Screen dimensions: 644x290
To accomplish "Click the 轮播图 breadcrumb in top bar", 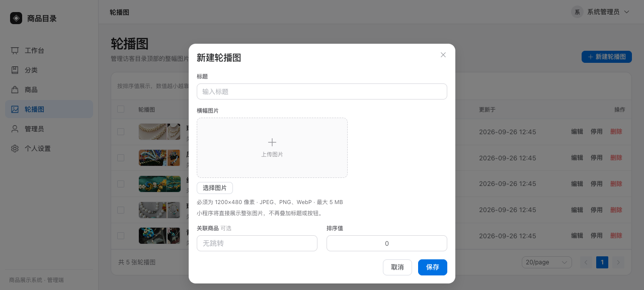I will [x=119, y=12].
